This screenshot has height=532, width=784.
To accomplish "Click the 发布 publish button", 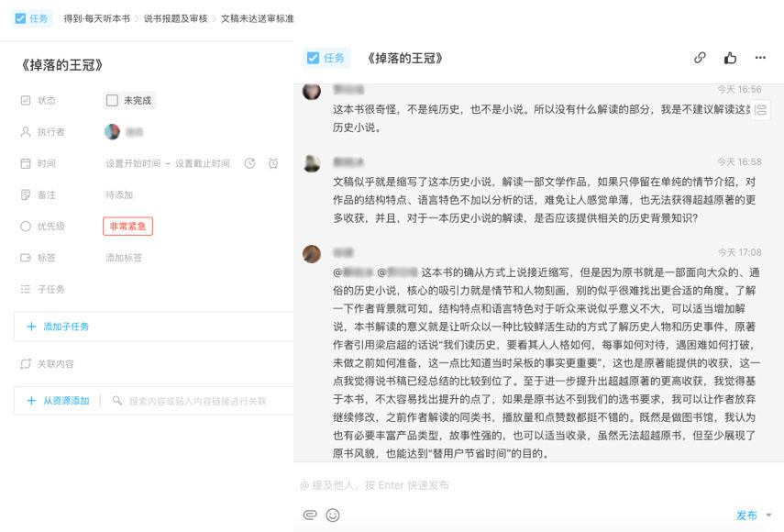I will pyautogui.click(x=746, y=515).
